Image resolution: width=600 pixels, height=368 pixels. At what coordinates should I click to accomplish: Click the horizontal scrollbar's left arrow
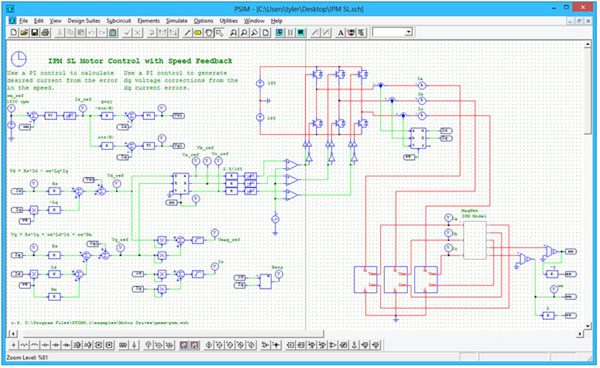[x=13, y=334]
